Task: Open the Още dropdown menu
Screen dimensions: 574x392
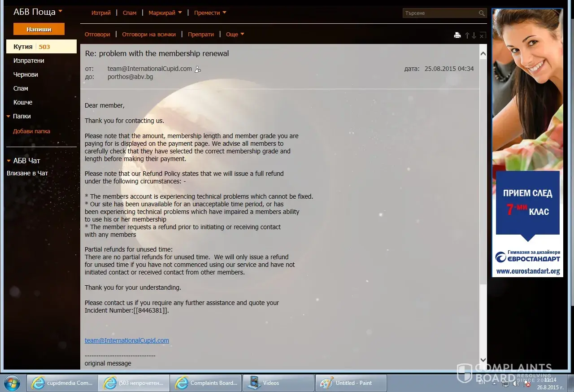Action: (235, 34)
